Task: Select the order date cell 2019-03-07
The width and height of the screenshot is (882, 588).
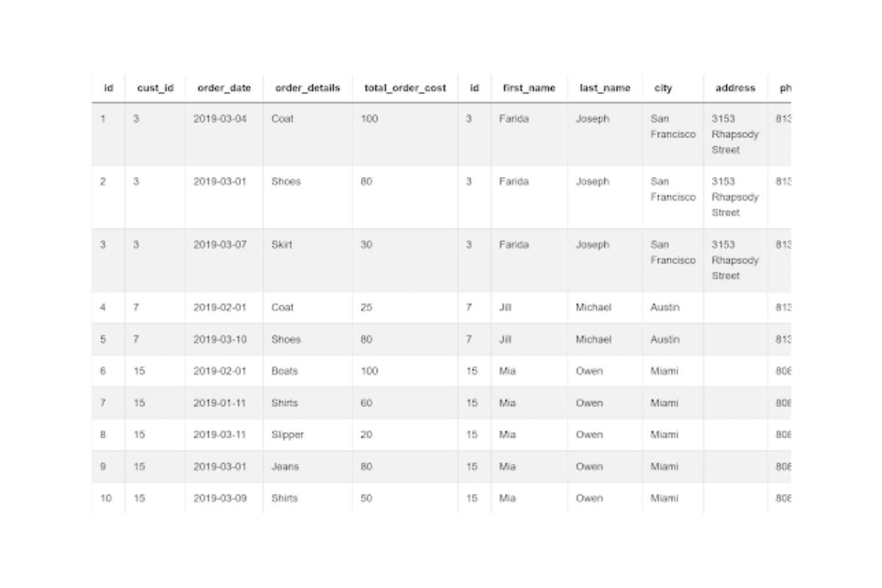Action: pos(220,245)
